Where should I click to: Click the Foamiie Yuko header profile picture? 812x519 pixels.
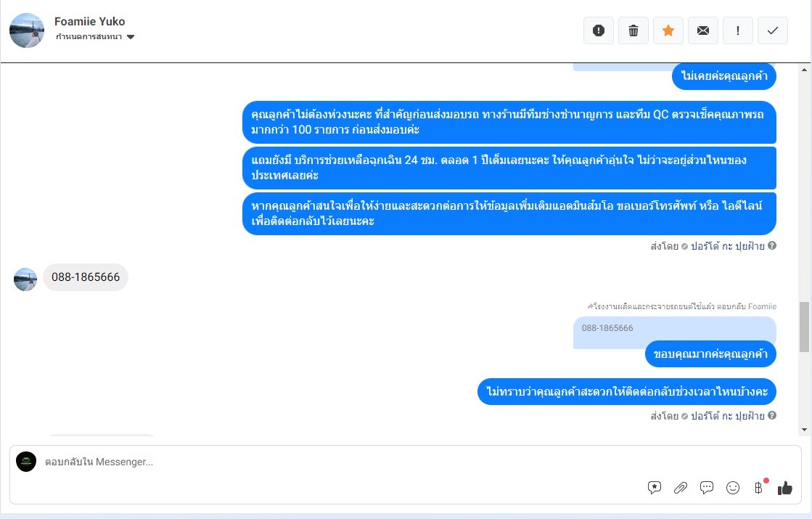click(x=27, y=30)
